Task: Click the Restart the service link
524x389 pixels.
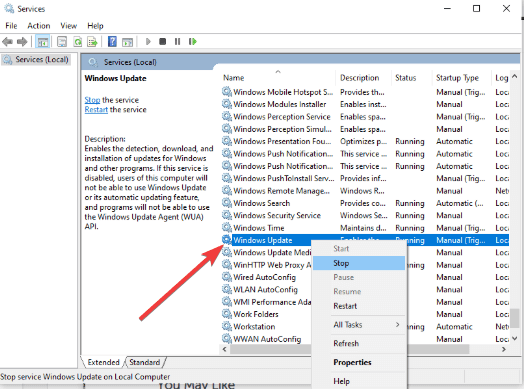Action: click(96, 110)
